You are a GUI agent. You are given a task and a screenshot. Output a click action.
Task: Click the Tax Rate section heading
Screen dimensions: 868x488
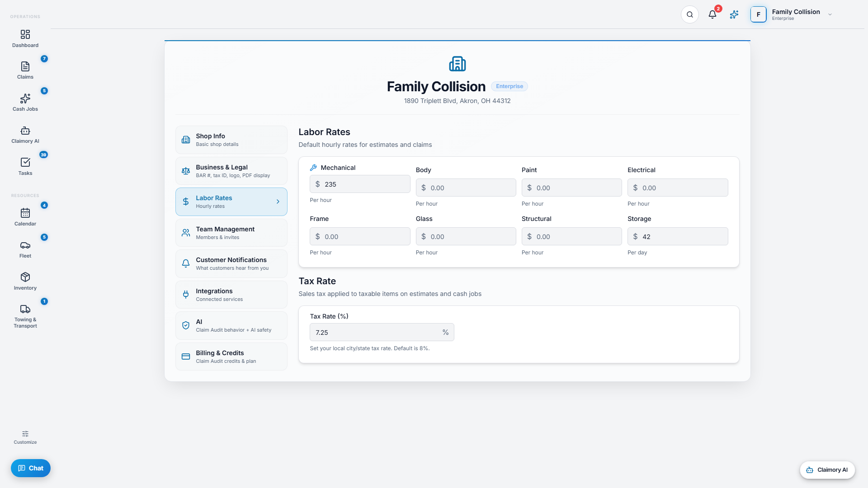pos(317,281)
